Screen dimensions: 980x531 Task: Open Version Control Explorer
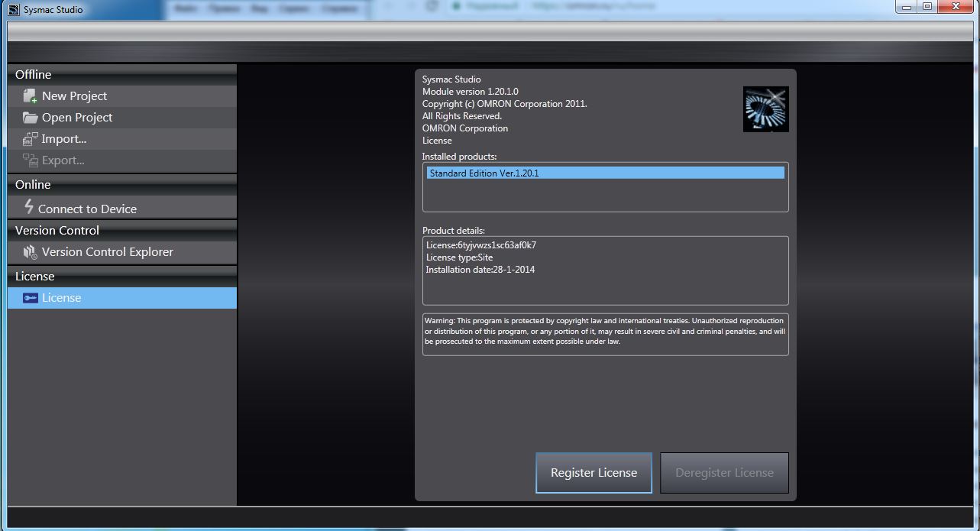122,252
